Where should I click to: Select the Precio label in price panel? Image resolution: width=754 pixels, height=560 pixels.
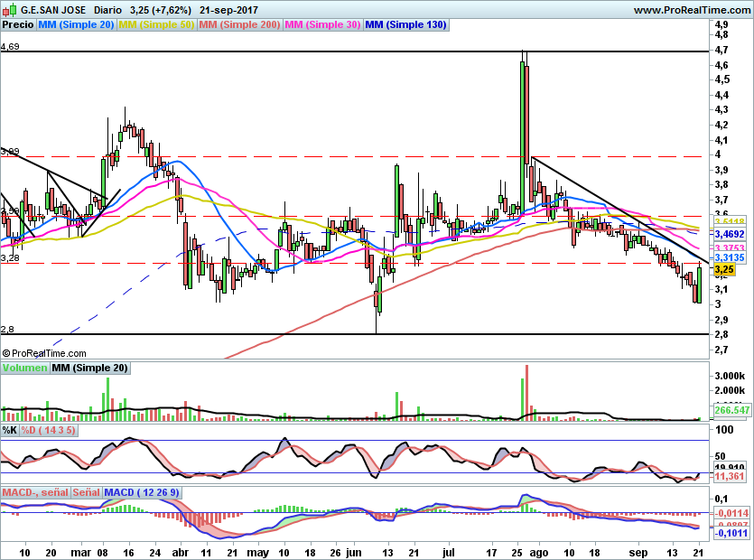18,25
